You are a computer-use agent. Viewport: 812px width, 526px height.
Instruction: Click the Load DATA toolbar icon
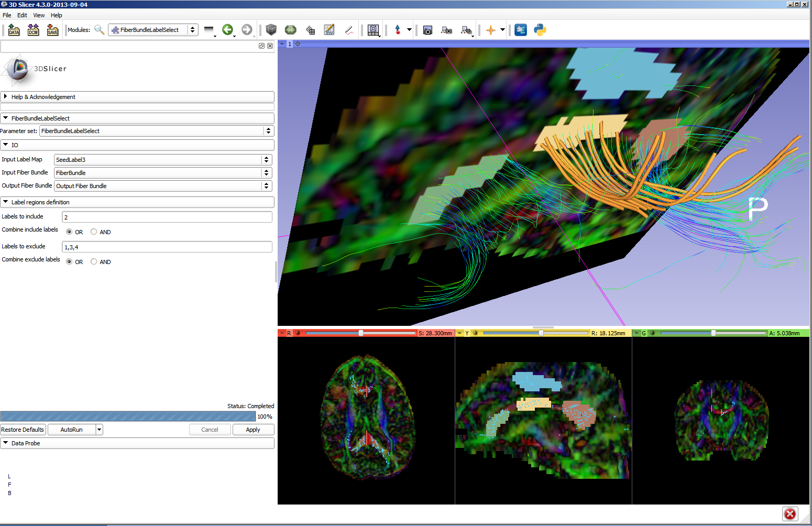[14, 30]
